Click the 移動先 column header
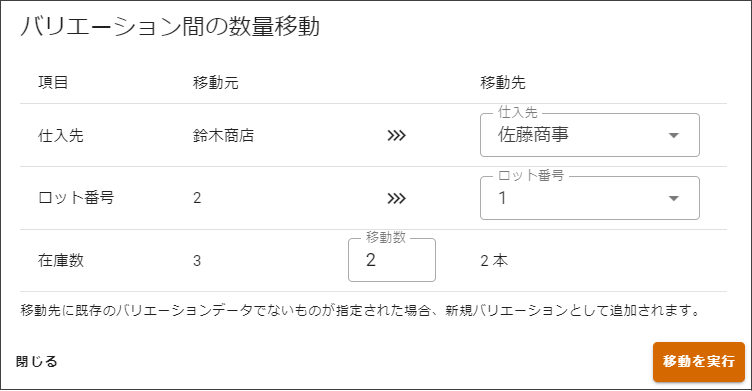 click(x=503, y=83)
